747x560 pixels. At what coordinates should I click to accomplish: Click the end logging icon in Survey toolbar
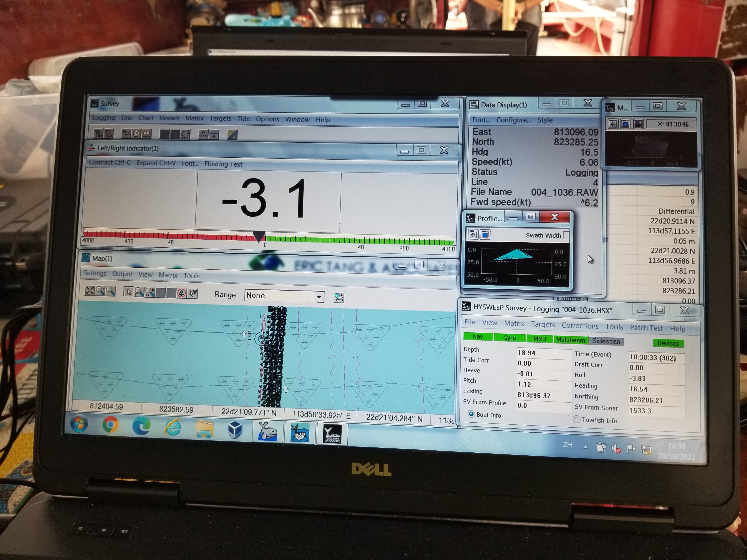(108, 134)
